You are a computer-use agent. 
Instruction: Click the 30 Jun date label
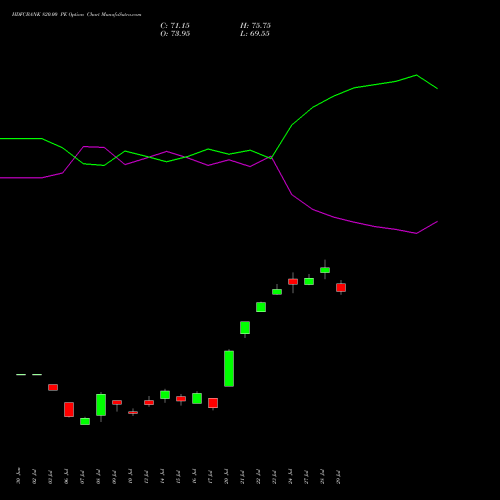pyautogui.click(x=18, y=476)
